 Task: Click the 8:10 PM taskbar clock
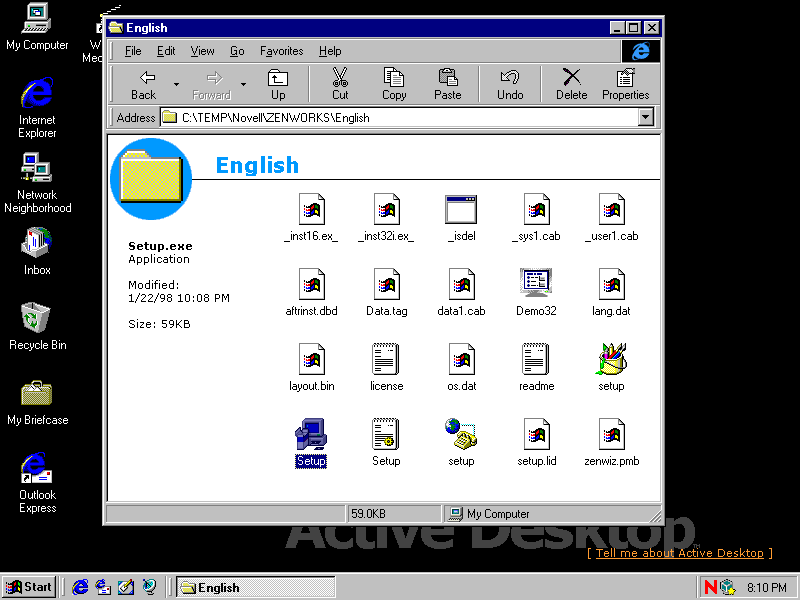click(x=767, y=588)
